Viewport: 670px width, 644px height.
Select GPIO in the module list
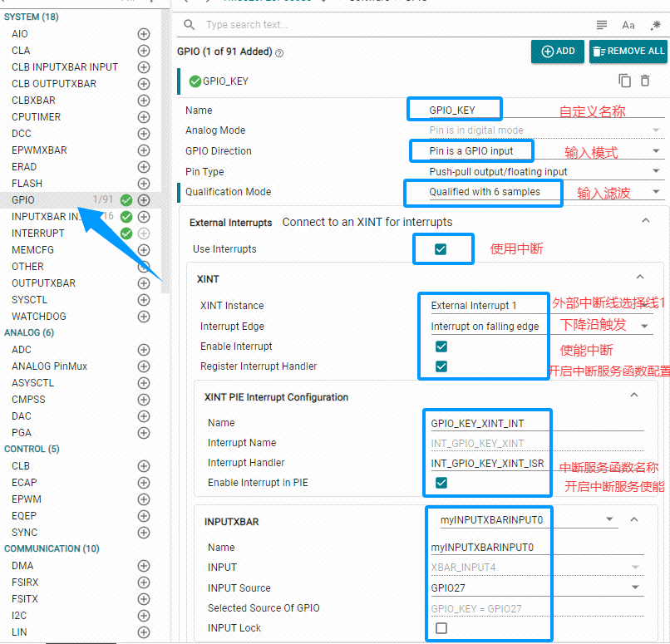(x=23, y=200)
